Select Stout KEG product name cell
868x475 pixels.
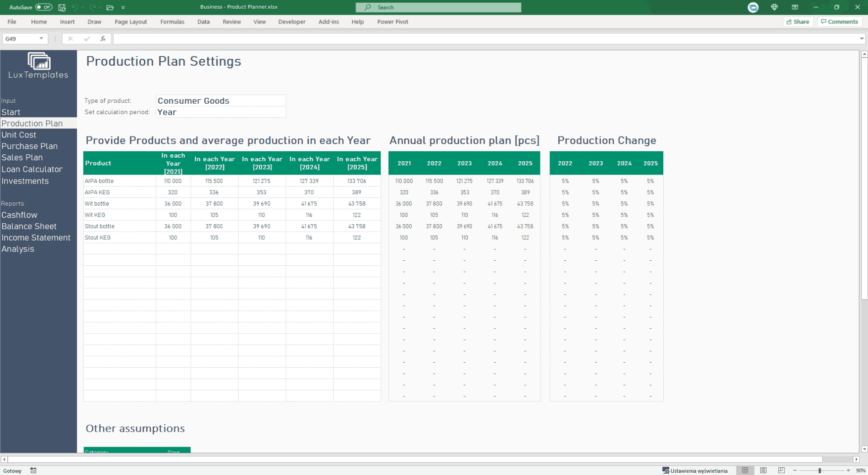pyautogui.click(x=120, y=237)
